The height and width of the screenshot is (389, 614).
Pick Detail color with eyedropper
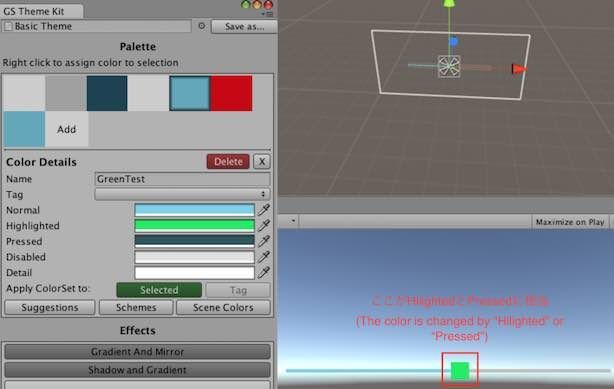click(264, 273)
